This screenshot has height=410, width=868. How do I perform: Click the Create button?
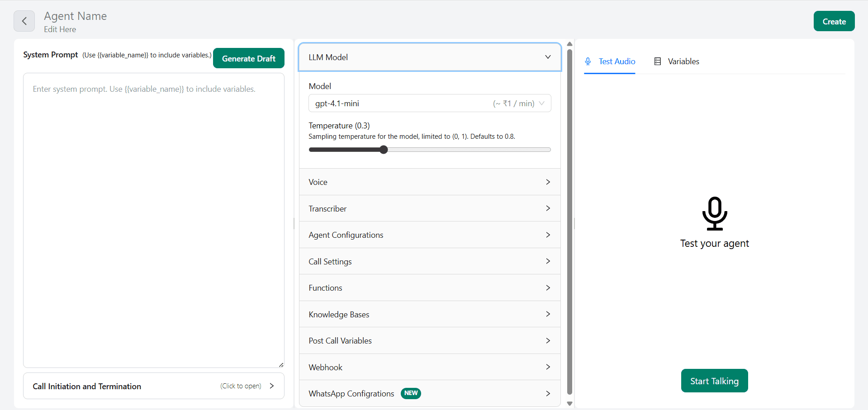coord(834,21)
